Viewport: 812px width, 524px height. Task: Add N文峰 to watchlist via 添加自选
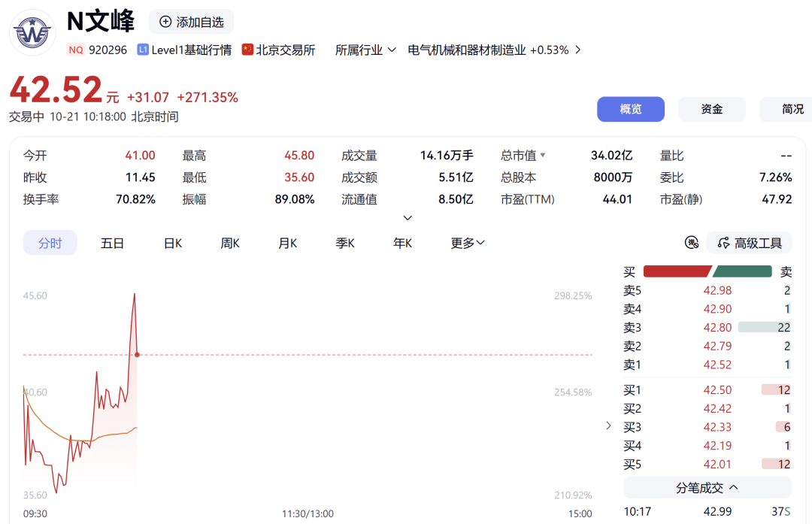(x=191, y=22)
